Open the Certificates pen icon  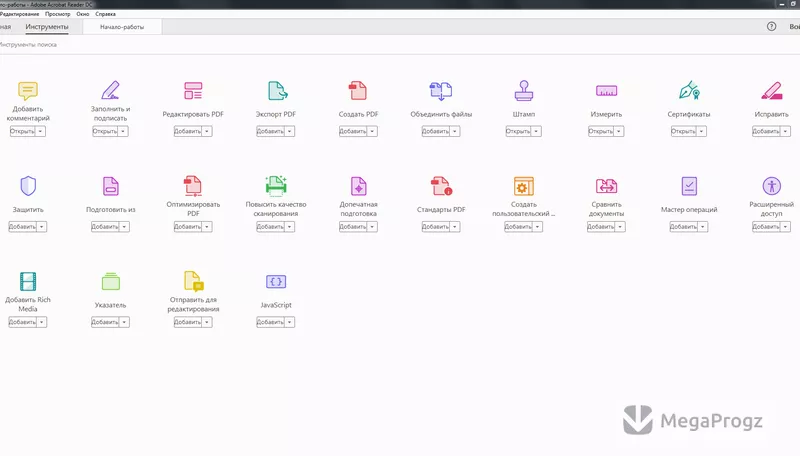pos(689,90)
